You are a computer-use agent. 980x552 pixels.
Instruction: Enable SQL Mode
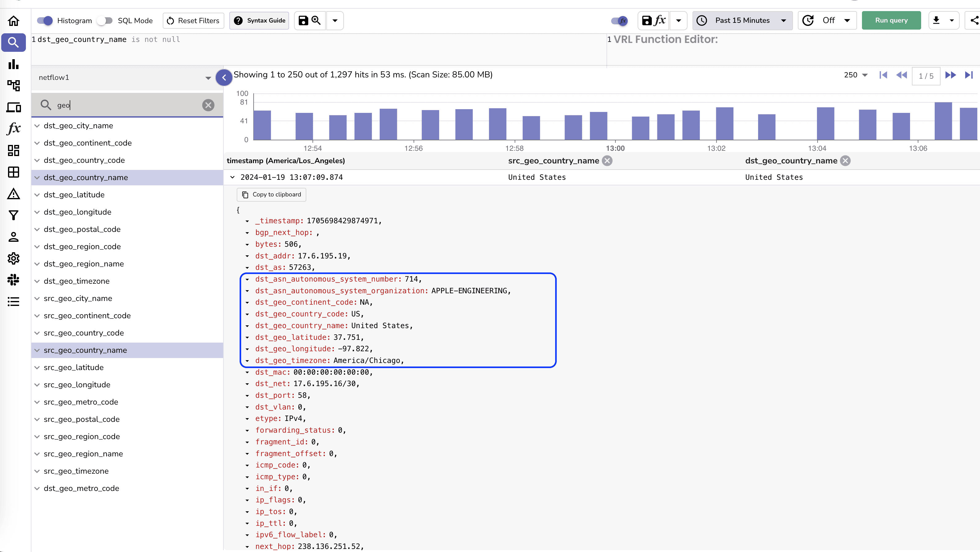pyautogui.click(x=104, y=21)
